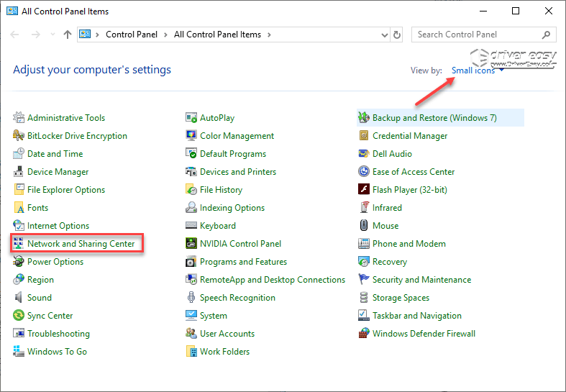566x392 pixels.
Task: Open Windows To Go link
Action: (57, 352)
